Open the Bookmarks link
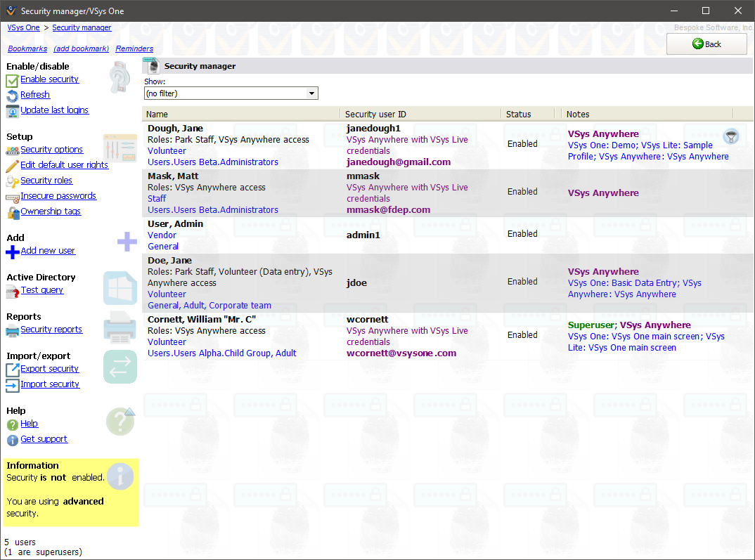Viewport: 755px width, 560px height. click(27, 48)
